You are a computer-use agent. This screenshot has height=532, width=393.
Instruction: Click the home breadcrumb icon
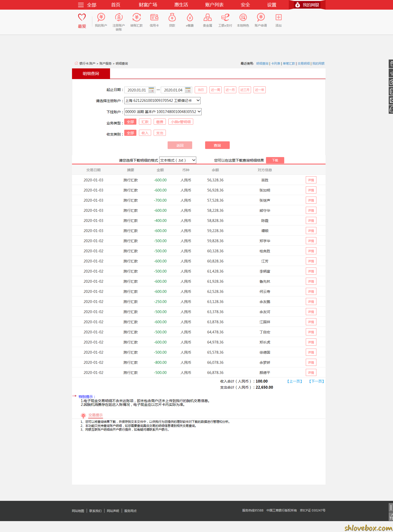click(x=76, y=63)
